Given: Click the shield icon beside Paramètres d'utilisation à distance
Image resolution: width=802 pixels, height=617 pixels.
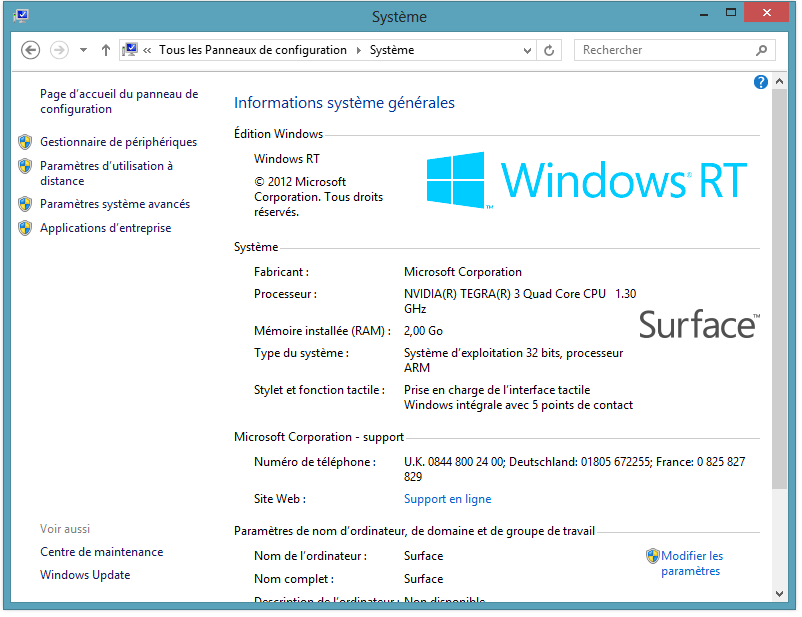Looking at the screenshot, I should [25, 166].
